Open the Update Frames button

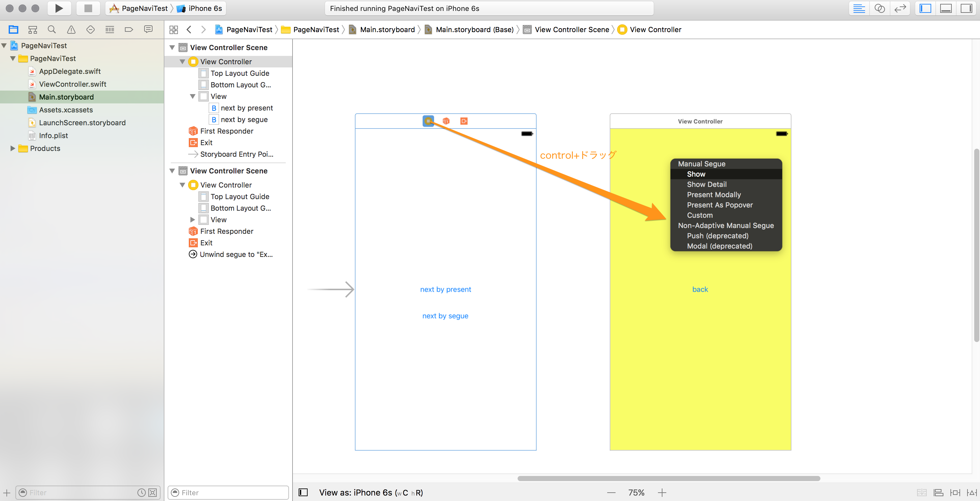922,493
